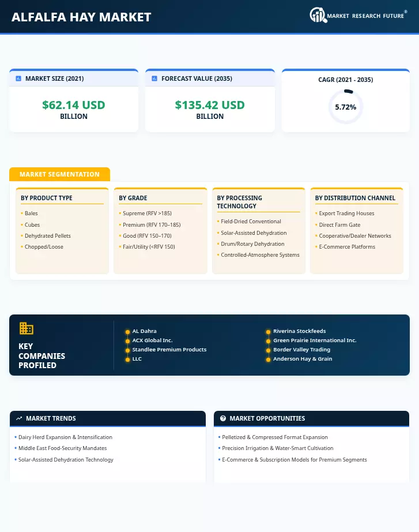Screen dimensions: 419x532
Task: Click Dairy Herd Expansion & Intensification trend
Action: point(65,437)
